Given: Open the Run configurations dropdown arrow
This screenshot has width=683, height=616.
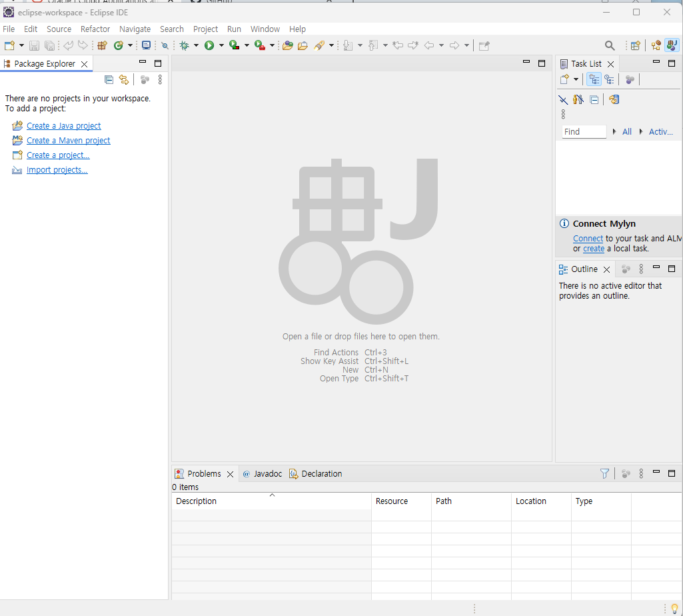Looking at the screenshot, I should click(x=221, y=45).
